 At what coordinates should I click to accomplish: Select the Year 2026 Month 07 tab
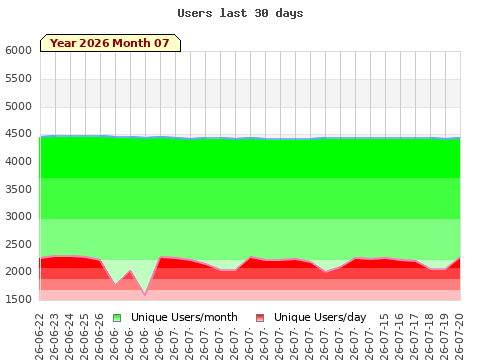110,43
